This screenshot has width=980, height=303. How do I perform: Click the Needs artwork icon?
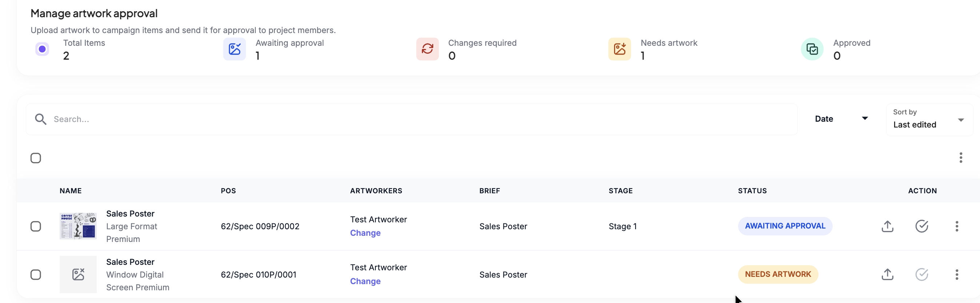[620, 49]
